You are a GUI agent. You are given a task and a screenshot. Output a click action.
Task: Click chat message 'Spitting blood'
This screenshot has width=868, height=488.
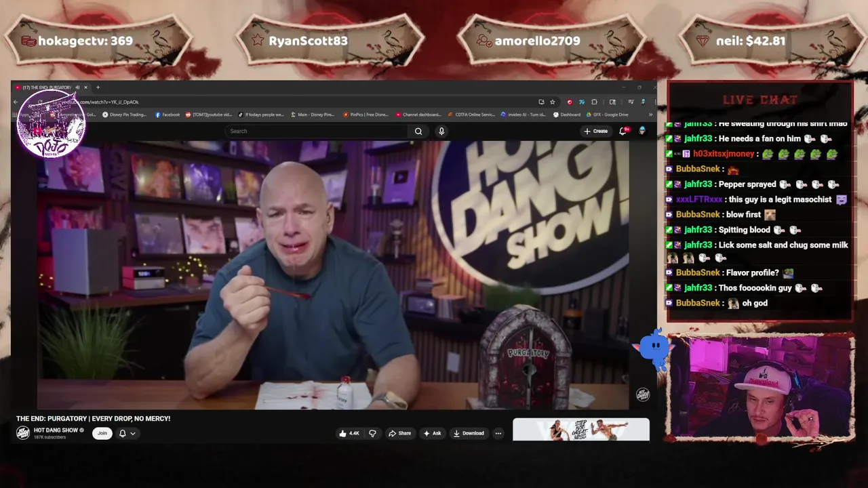point(745,230)
